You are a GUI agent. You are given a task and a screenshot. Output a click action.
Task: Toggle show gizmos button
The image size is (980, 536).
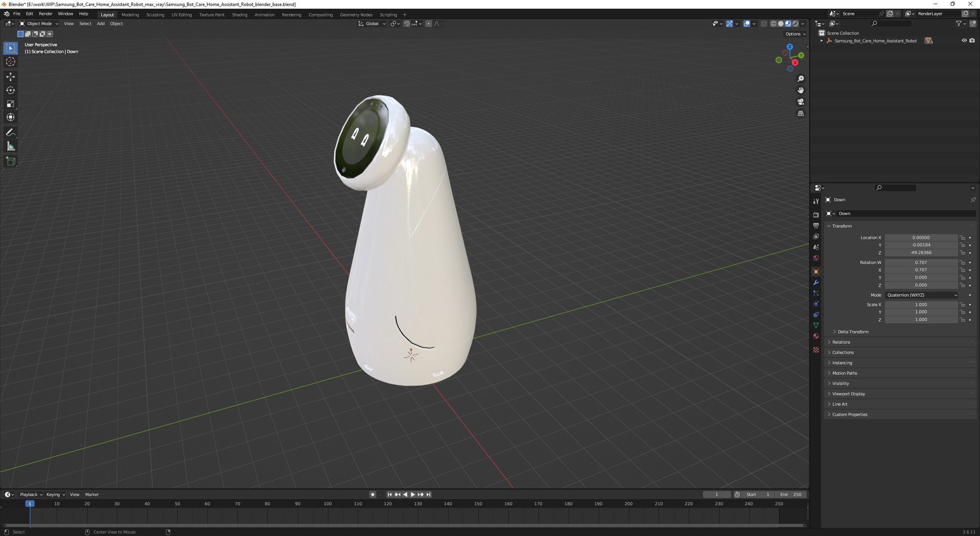click(730, 24)
